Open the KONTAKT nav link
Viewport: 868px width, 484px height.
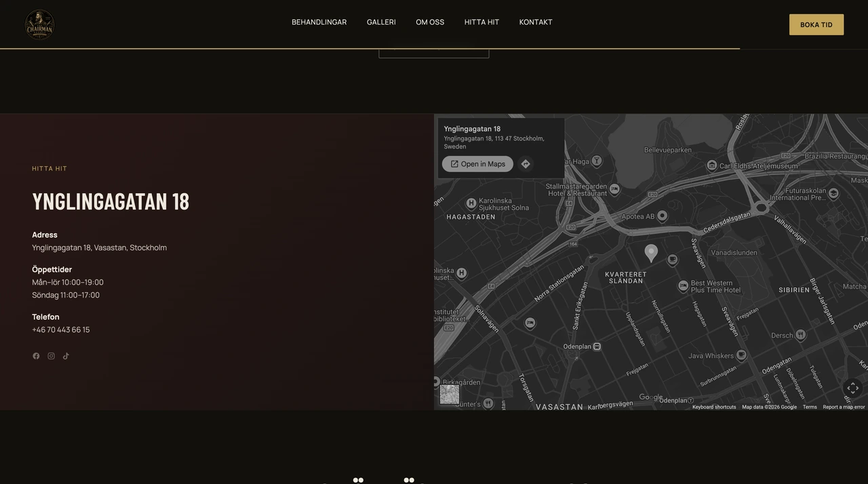(536, 22)
